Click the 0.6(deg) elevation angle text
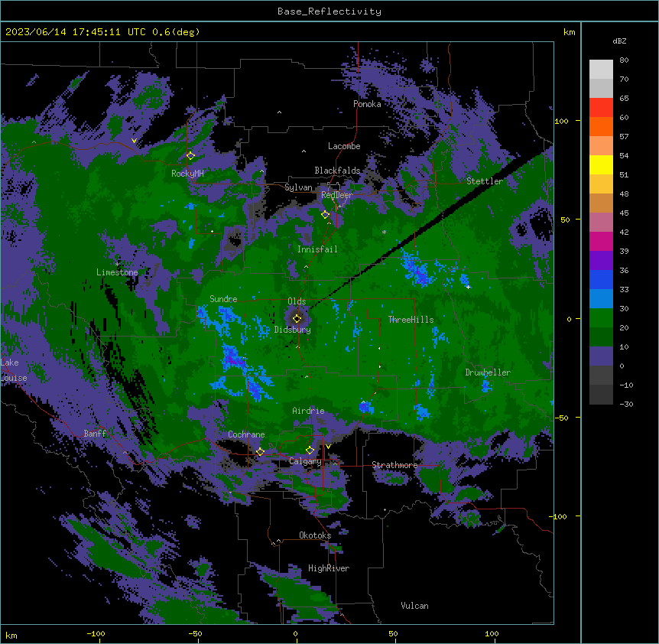This screenshot has width=659, height=644. (176, 32)
